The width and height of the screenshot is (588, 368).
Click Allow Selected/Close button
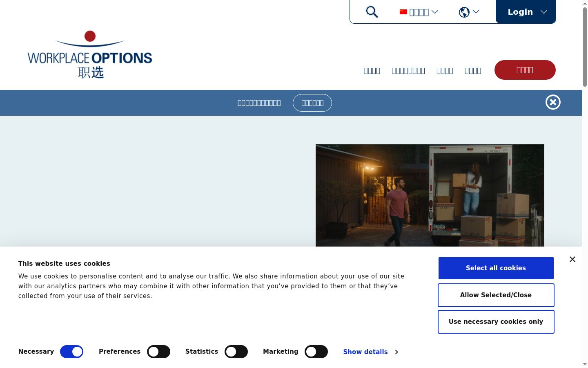pyautogui.click(x=496, y=295)
